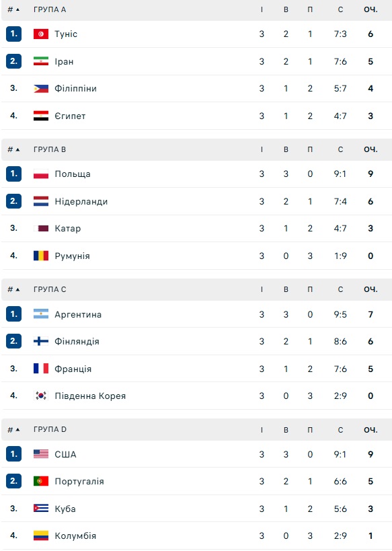Sort Group D by rank arrow

(17, 430)
